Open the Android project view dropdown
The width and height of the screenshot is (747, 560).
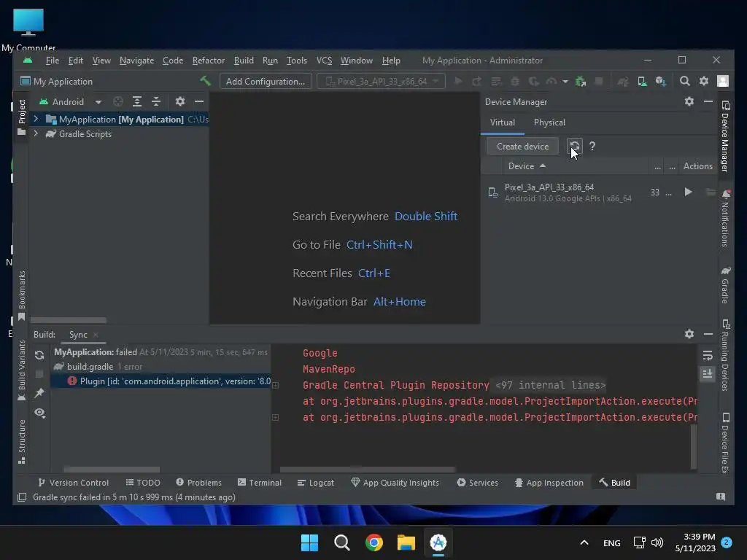click(x=71, y=101)
